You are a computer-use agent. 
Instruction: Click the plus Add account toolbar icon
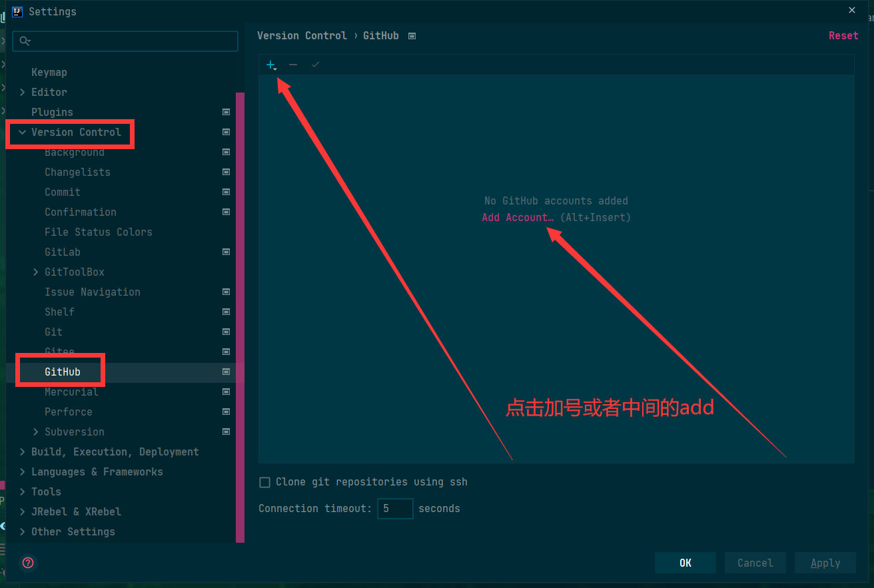coord(271,65)
